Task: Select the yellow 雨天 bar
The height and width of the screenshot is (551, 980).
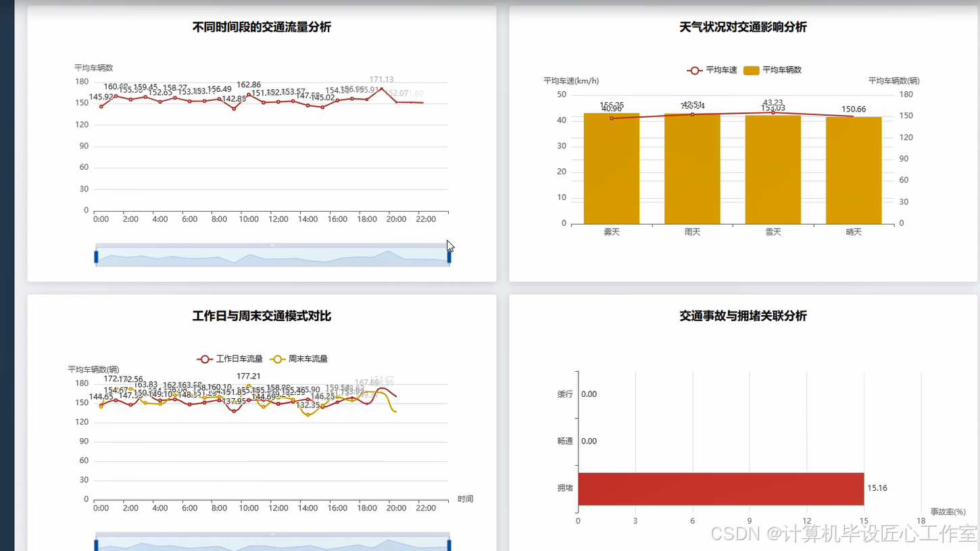Action: [x=692, y=168]
